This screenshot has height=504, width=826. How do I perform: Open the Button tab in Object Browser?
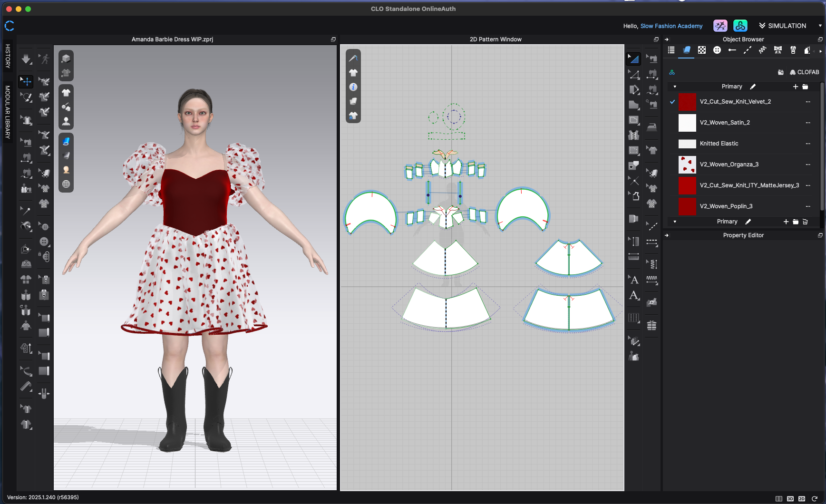tap(717, 50)
